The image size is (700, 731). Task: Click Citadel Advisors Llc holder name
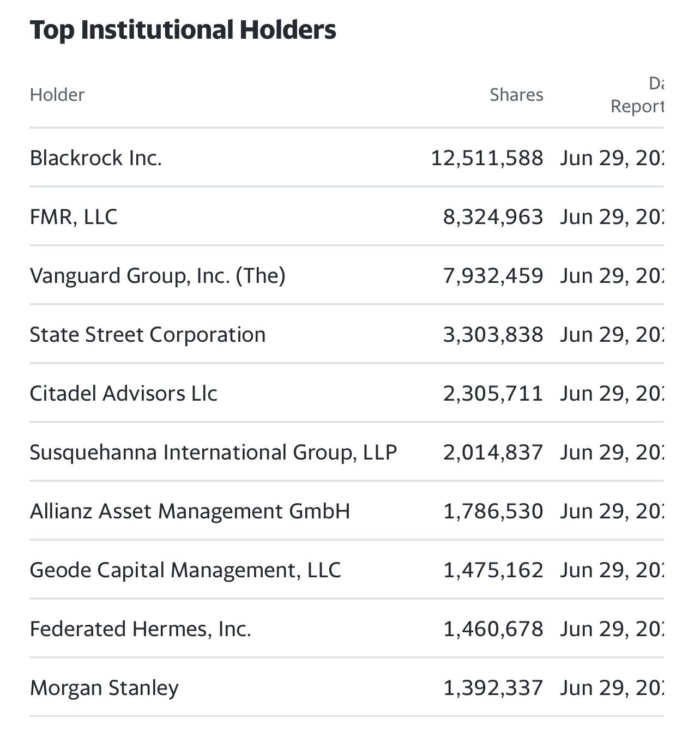[124, 394]
